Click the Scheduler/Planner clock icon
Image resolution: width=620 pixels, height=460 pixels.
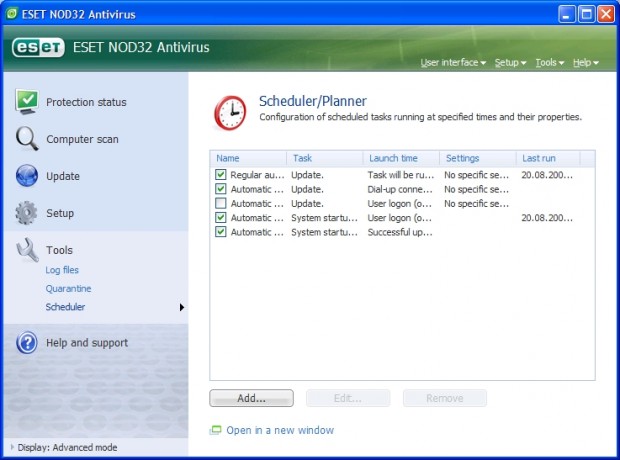[x=230, y=113]
